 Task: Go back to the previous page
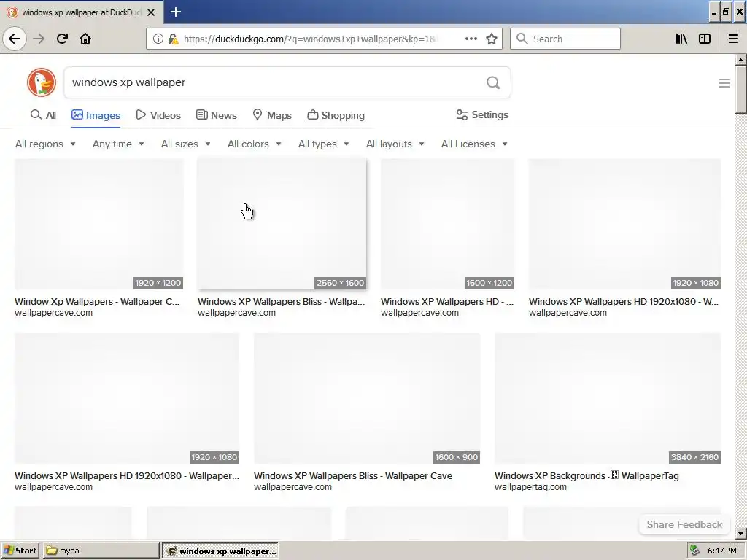(x=15, y=39)
